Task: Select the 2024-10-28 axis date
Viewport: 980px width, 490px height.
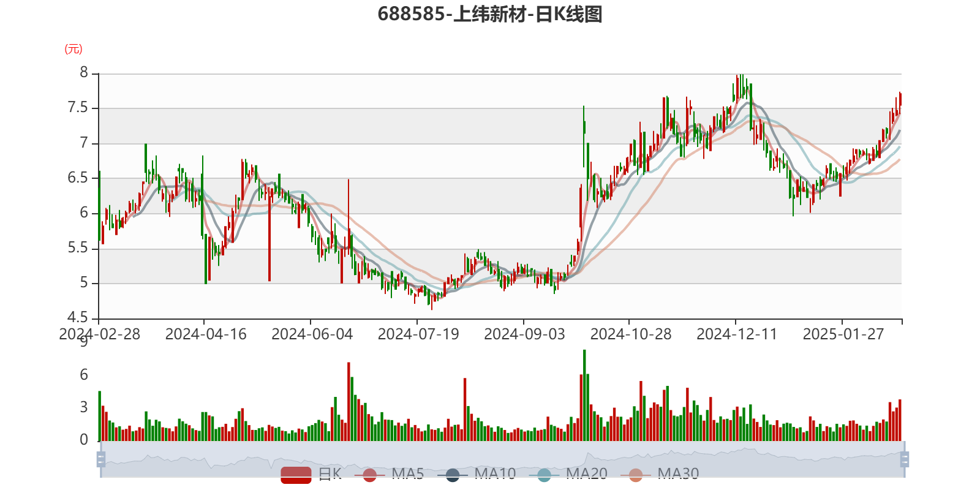Action: [631, 334]
